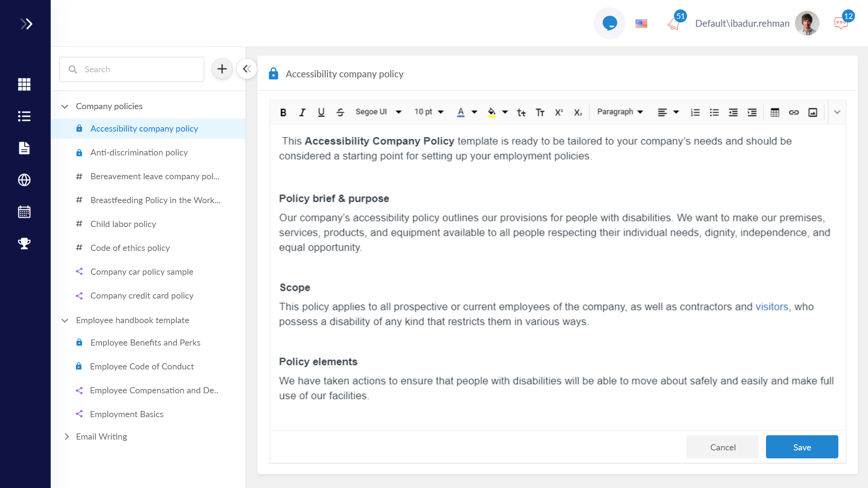Toggle italic formatting
The width and height of the screenshot is (868, 488).
[302, 112]
